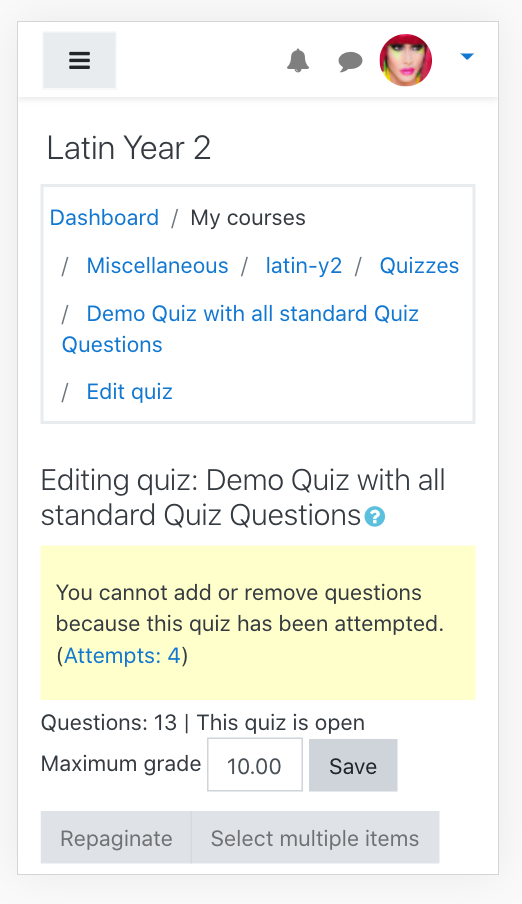Click the Edit quiz breadcrumb link
Viewport: 522px width, 904px height.
coord(130,392)
